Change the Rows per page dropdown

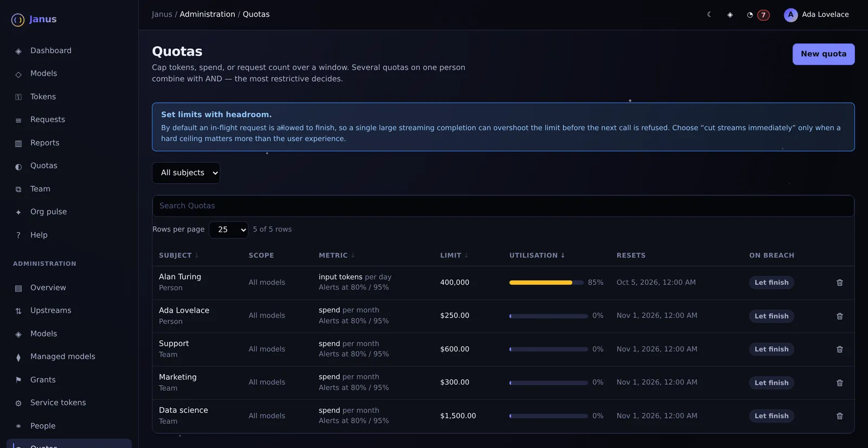coord(228,230)
